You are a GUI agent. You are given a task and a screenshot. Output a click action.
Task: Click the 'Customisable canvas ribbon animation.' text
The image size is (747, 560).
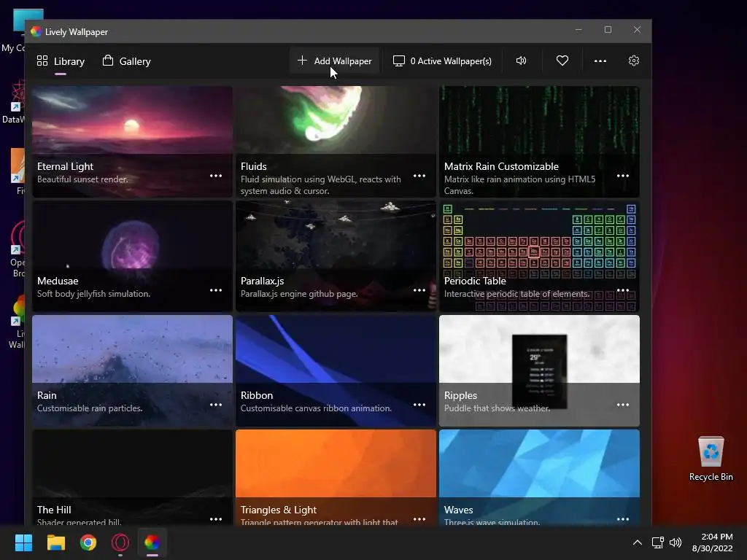(316, 408)
